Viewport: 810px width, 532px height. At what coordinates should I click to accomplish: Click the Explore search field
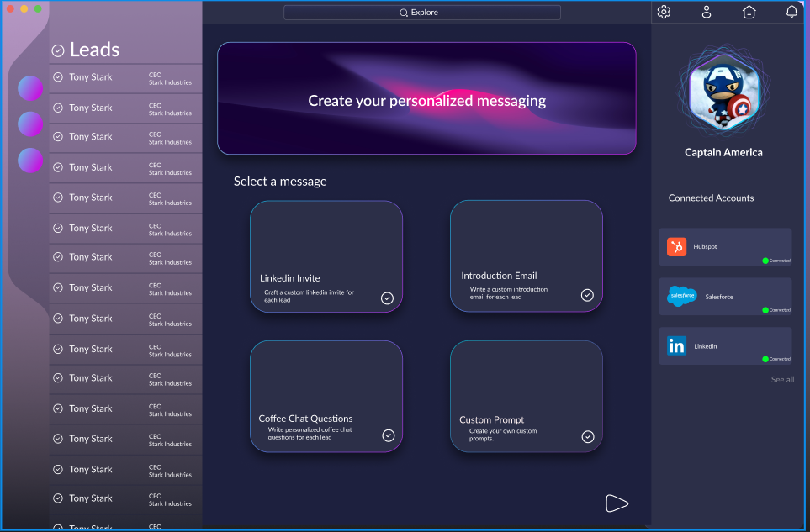[422, 13]
